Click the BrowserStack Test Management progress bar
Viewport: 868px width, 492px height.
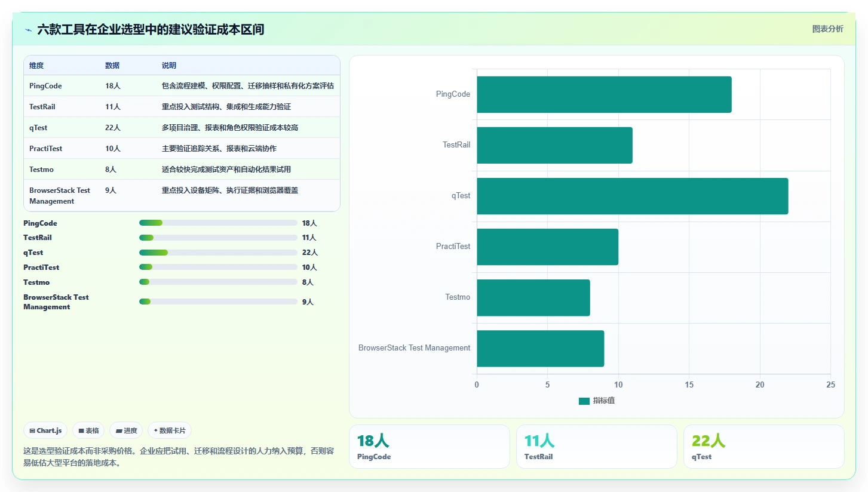click(x=218, y=302)
